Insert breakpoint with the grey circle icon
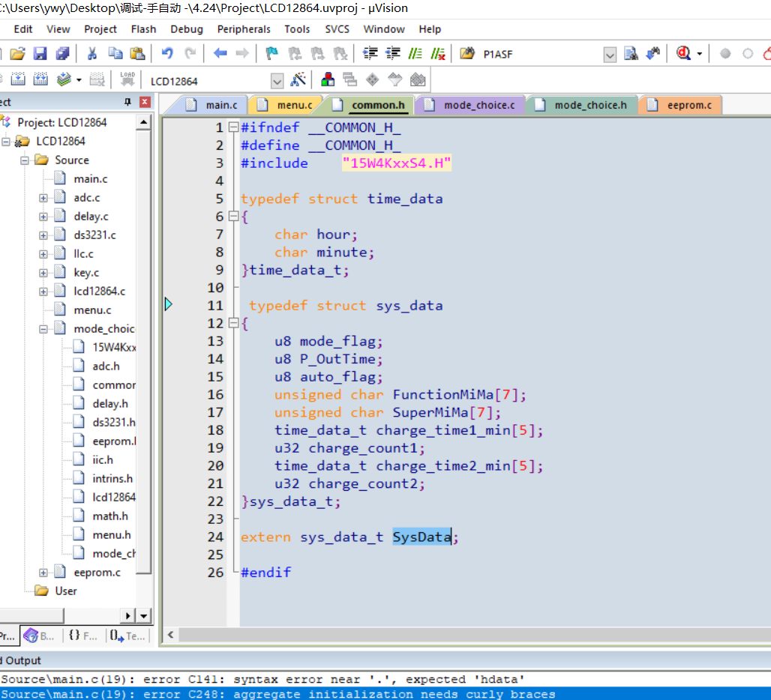 point(724,53)
